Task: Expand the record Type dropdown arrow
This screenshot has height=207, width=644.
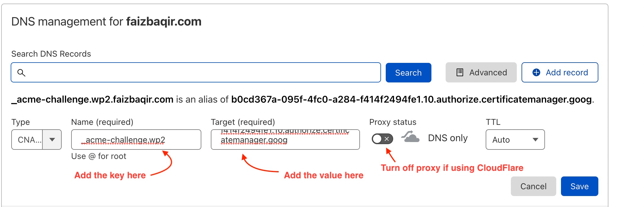Action: tap(52, 140)
